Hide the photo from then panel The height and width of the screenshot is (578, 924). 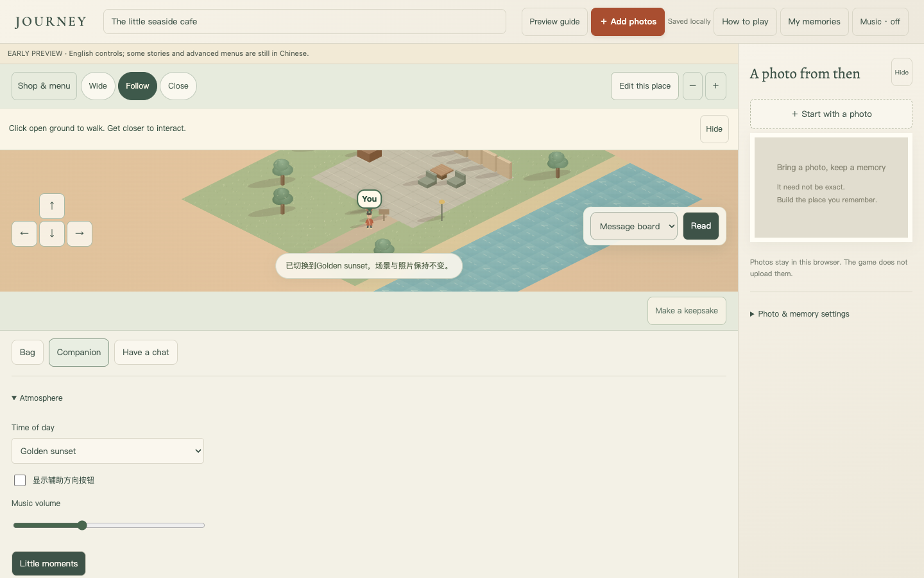[902, 72]
